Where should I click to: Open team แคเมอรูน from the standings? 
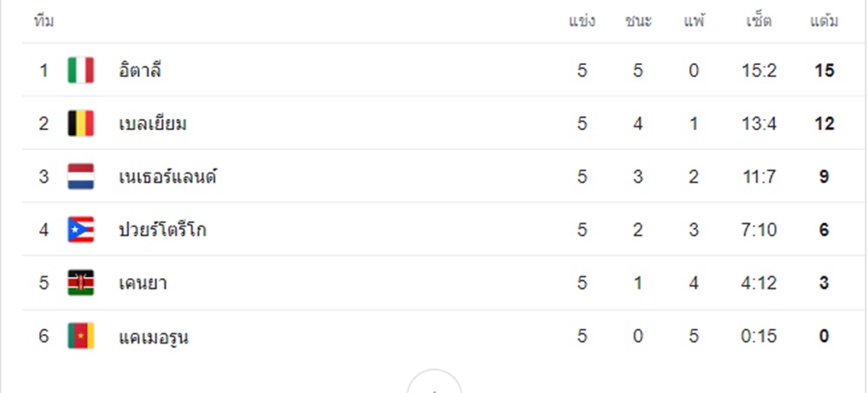[154, 337]
